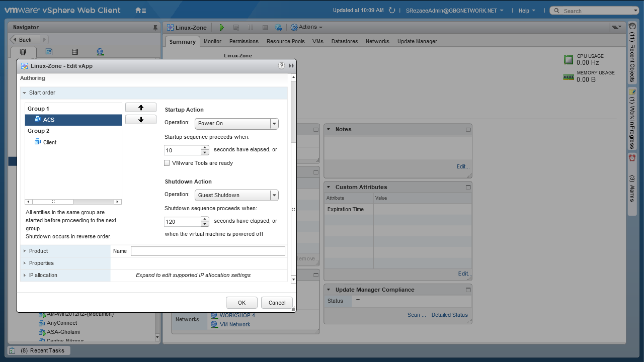The height and width of the screenshot is (362, 644).
Task: Open the Permissions tab
Action: pyautogui.click(x=244, y=41)
